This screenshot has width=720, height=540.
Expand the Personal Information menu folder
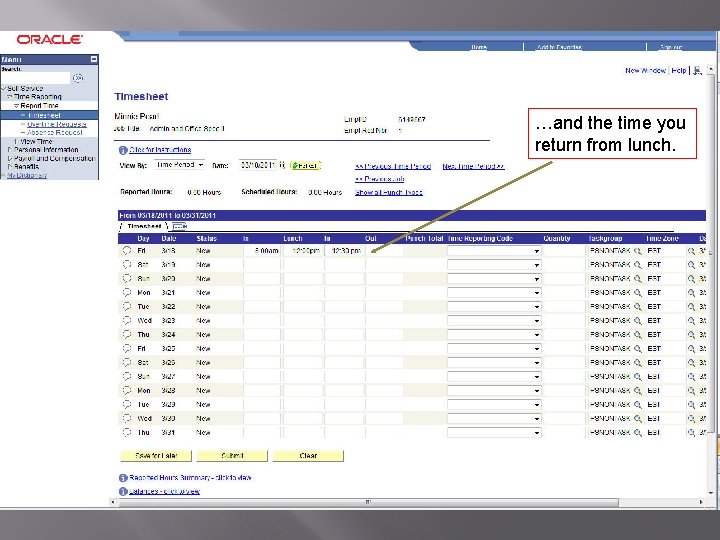coord(10,150)
